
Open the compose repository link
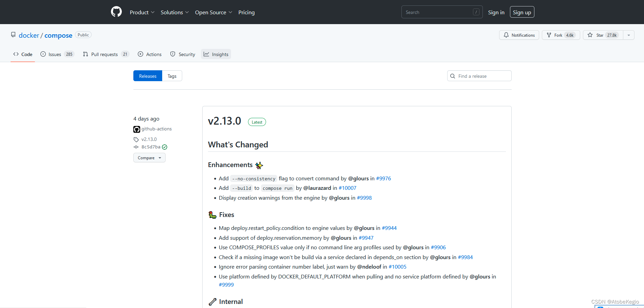tap(58, 35)
